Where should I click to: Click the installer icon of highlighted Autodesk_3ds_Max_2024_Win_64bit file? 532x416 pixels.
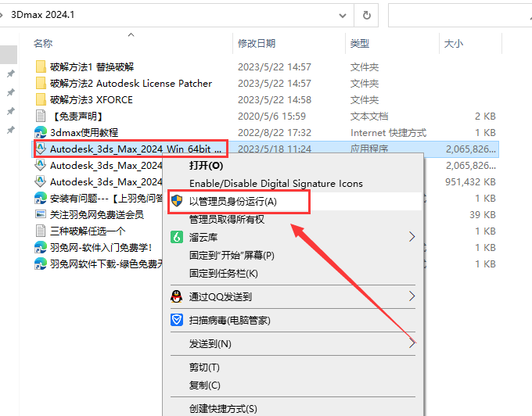click(41, 149)
